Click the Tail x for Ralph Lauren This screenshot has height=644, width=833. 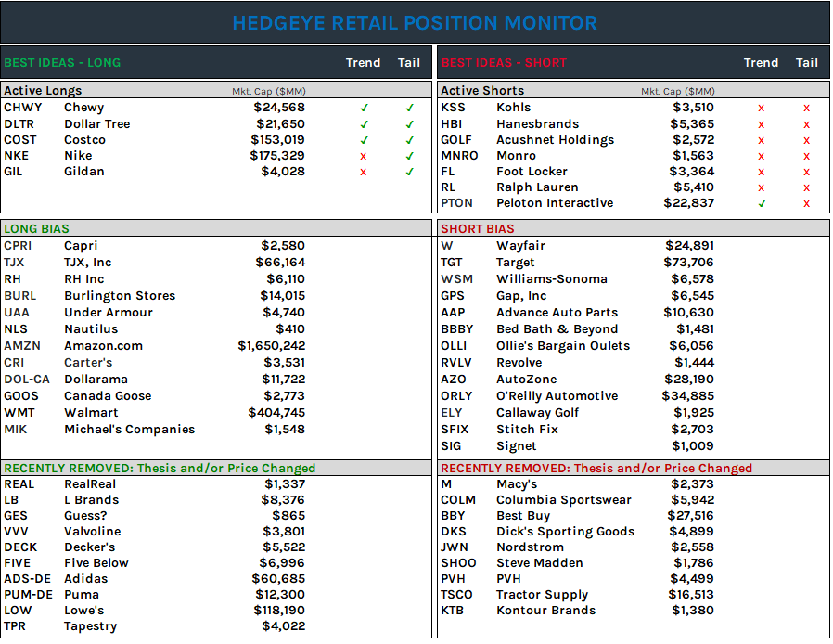pyautogui.click(x=806, y=188)
